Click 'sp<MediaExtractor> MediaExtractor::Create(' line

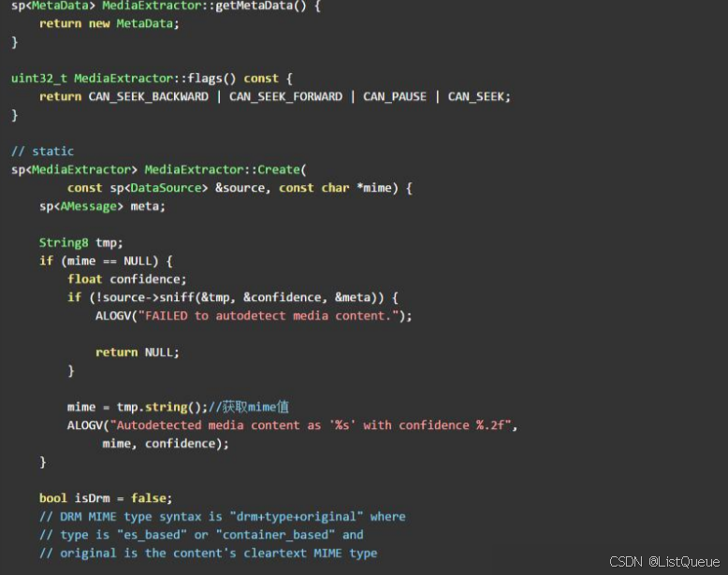point(159,169)
